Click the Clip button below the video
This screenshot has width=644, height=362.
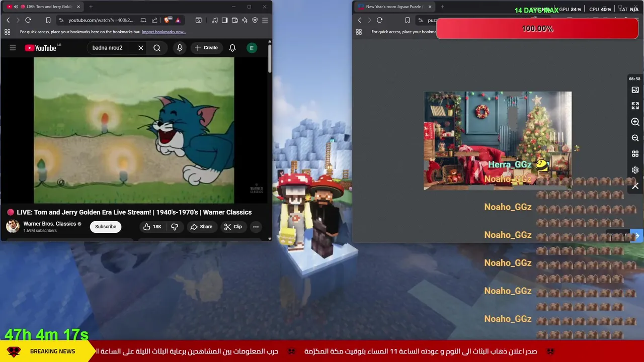pos(233,227)
